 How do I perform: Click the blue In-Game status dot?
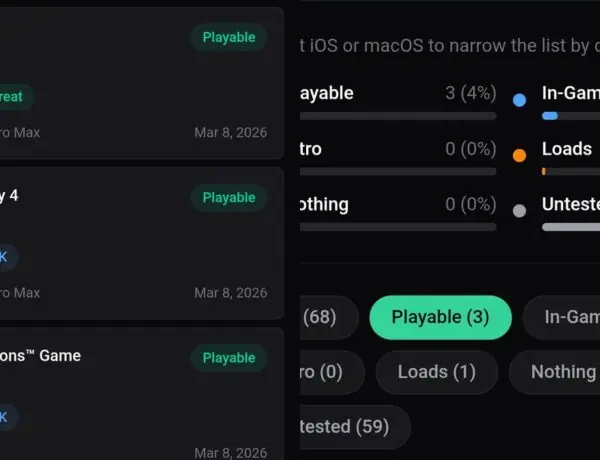[x=519, y=100]
